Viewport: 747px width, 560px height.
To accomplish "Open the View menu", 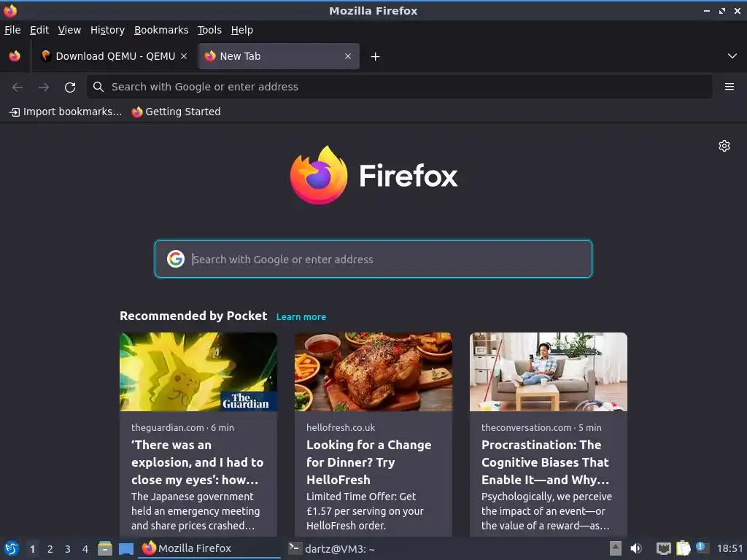I will [x=69, y=30].
